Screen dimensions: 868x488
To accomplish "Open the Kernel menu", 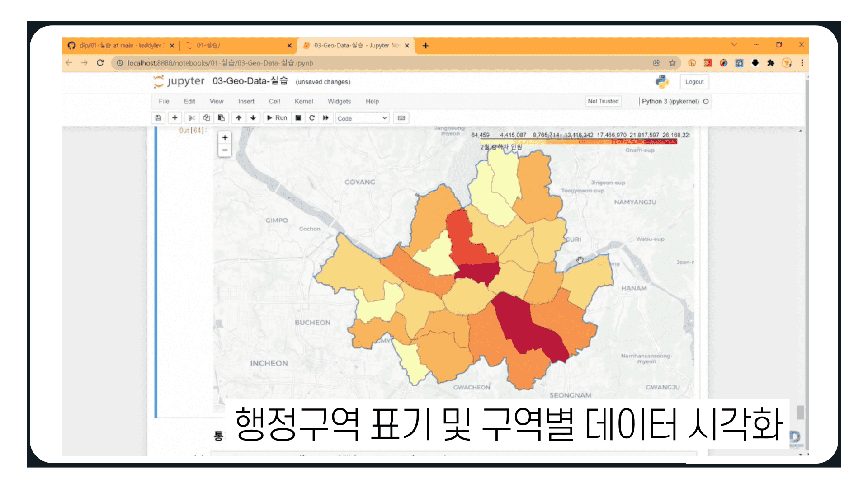I will 304,101.
